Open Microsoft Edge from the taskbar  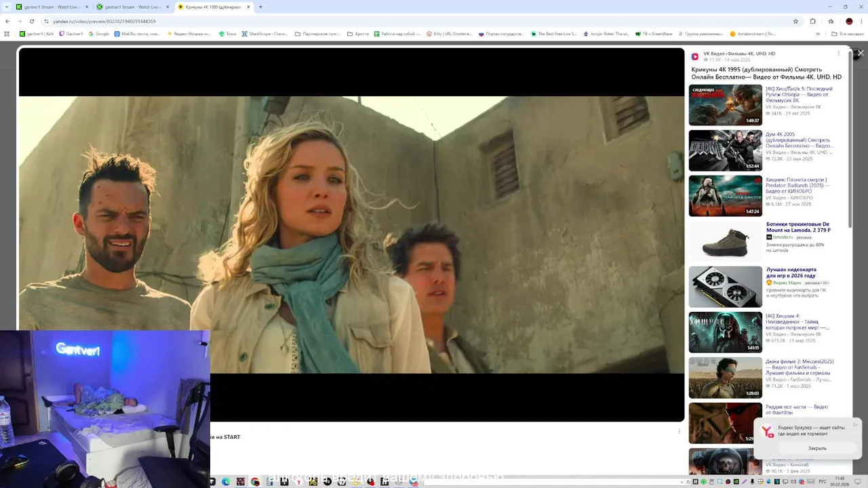(x=226, y=482)
